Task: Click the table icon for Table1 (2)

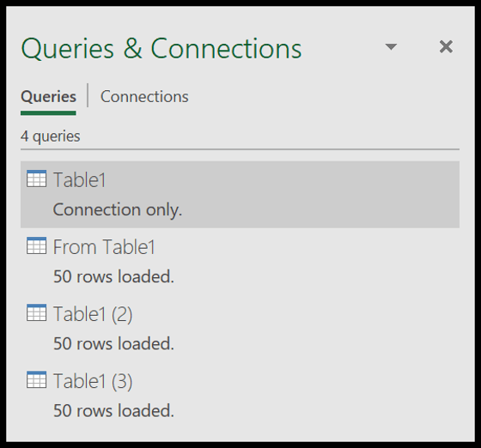Action: (x=36, y=312)
